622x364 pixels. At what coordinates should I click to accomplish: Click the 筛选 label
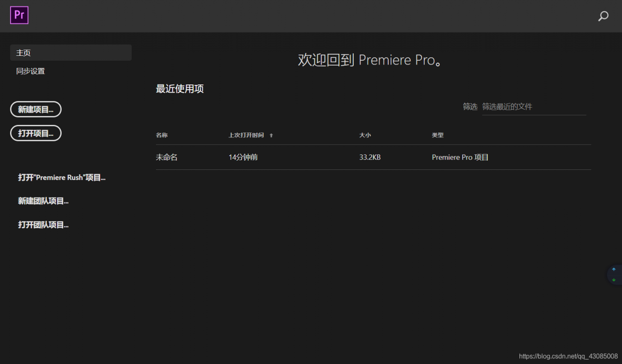[x=470, y=107]
